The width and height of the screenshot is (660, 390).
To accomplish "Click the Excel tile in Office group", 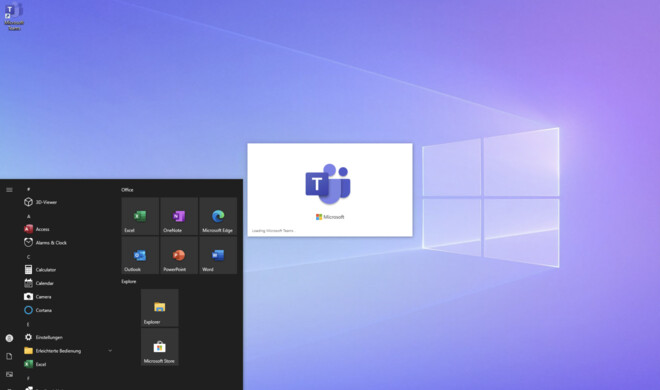I will 140,216.
